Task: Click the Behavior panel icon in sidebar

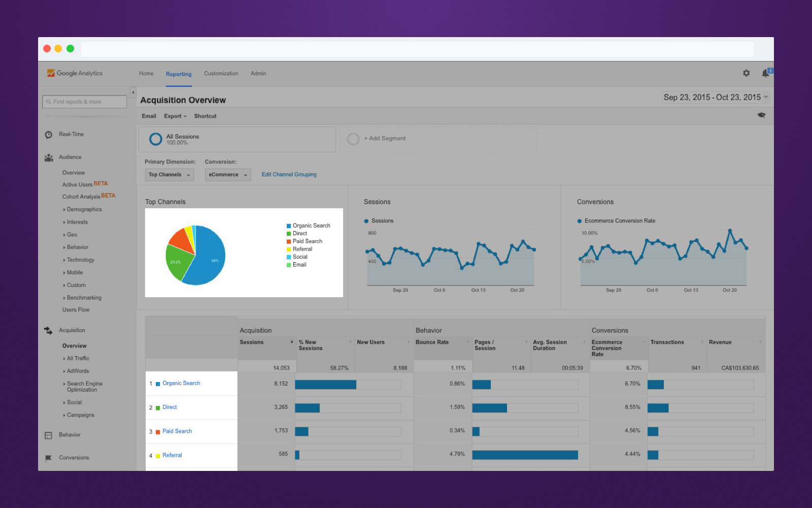Action: coord(49,435)
